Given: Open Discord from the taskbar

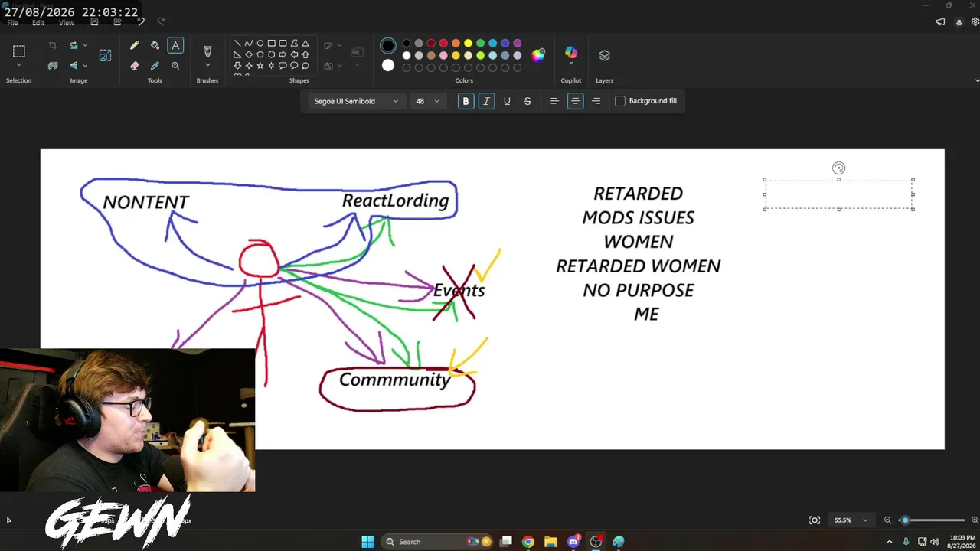Looking at the screenshot, I should coord(573,542).
